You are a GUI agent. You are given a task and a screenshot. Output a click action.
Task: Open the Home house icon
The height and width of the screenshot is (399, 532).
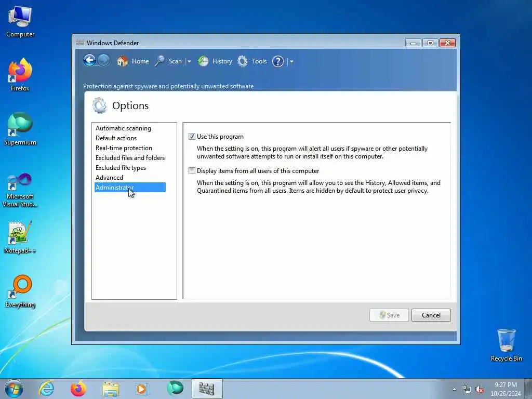tap(123, 61)
